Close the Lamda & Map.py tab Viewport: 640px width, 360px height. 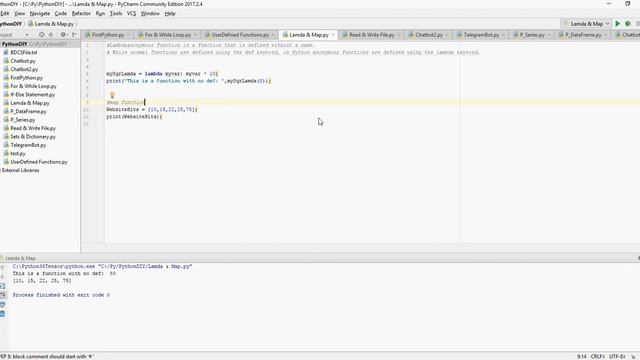point(333,35)
